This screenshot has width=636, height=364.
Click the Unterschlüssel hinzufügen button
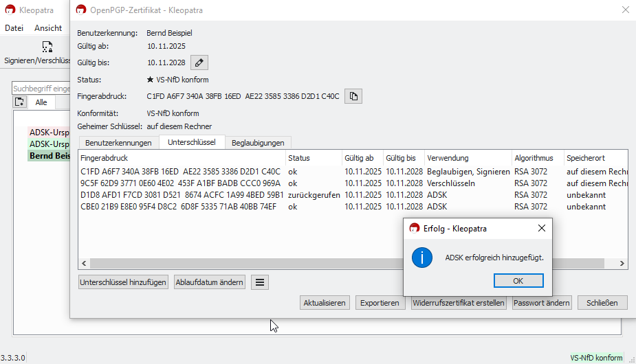coord(124,282)
